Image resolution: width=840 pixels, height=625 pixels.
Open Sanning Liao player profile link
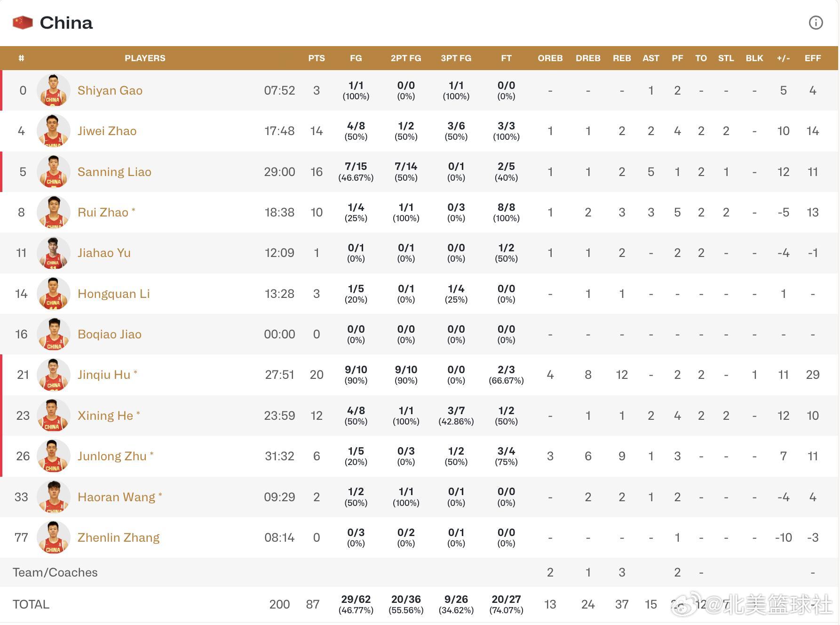click(114, 172)
